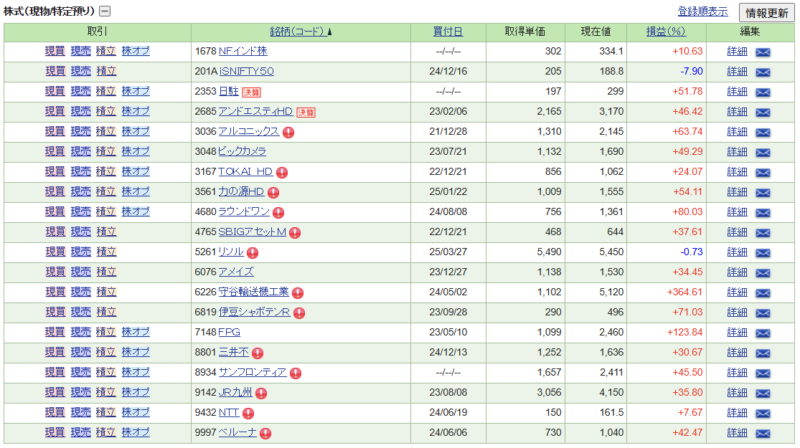Click the mail icon in the 力の源HD row
The height and width of the screenshot is (448, 800).
[x=763, y=192]
